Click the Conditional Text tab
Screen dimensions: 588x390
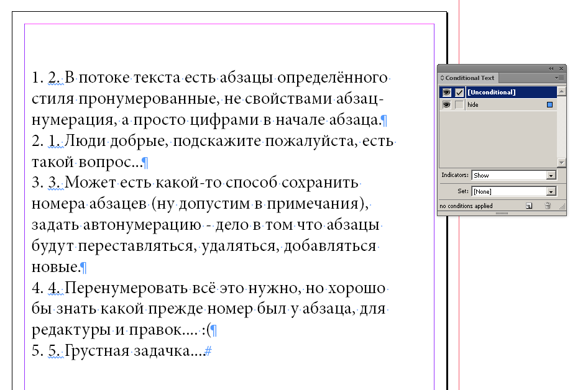469,78
